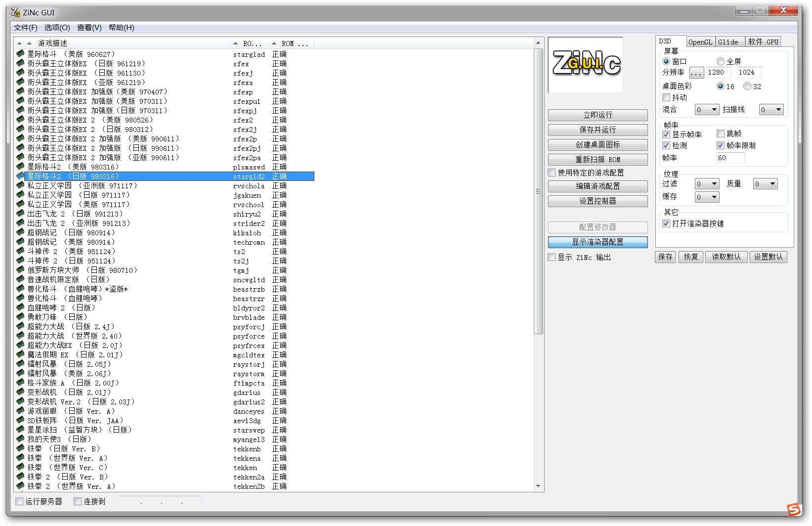Click game icon beside jgakuen row
This screenshot has height=526, width=812.
[20, 195]
